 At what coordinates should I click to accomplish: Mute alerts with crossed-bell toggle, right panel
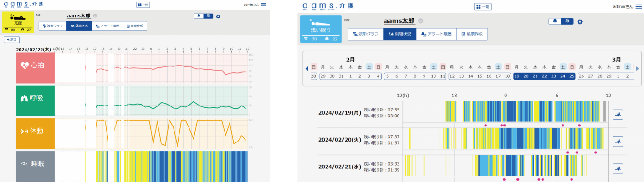click(x=567, y=21)
